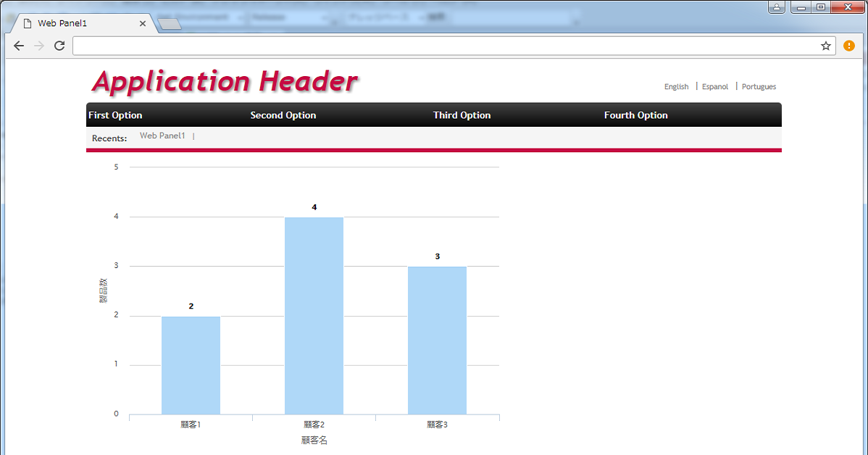Bookmark page with the star icon
Viewport: 868px width, 455px height.
click(x=825, y=46)
